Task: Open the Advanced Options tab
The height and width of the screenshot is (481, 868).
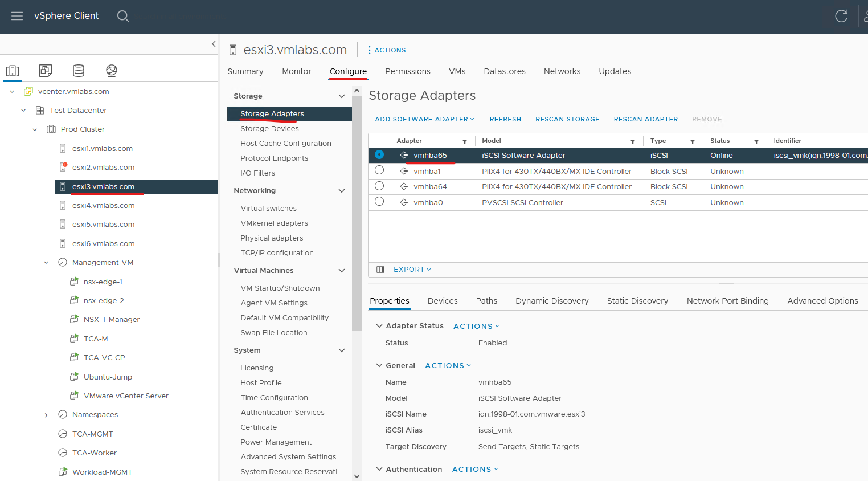Action: click(x=822, y=301)
